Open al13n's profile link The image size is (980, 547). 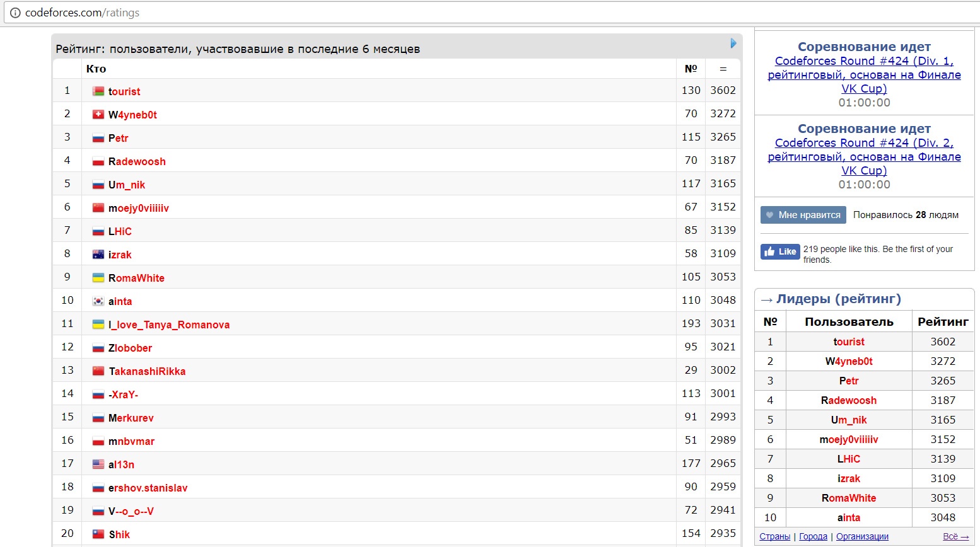click(121, 464)
